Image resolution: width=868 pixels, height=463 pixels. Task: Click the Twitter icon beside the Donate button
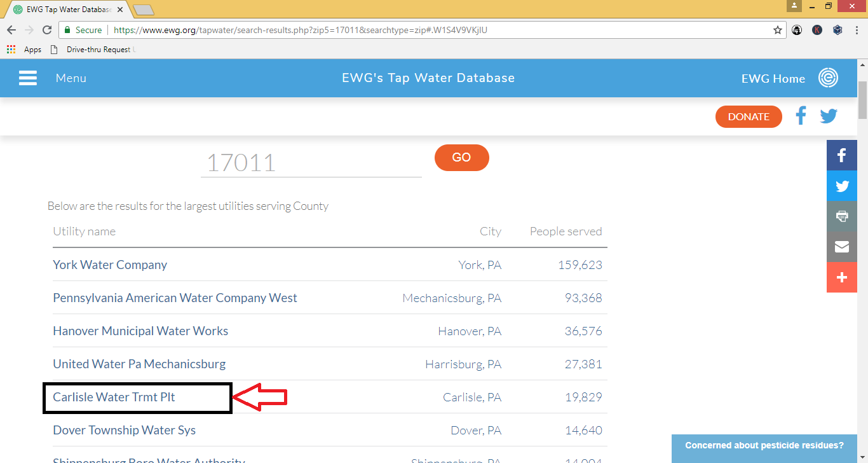tap(829, 116)
